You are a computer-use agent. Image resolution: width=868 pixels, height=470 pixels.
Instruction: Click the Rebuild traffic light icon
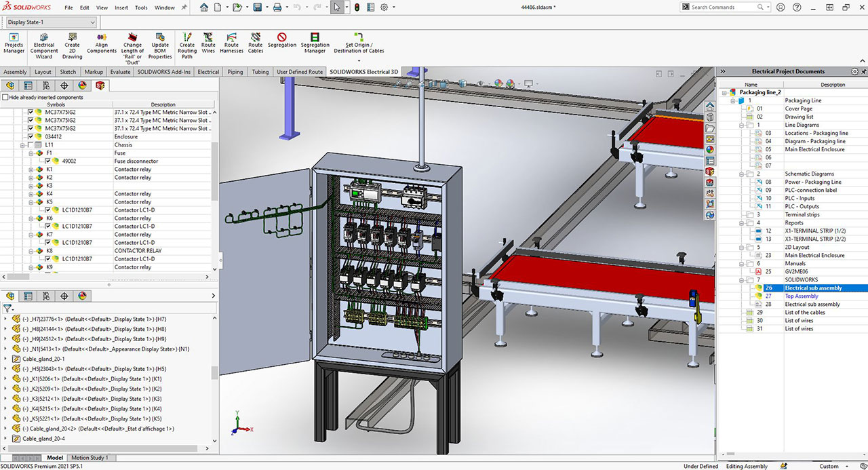tap(357, 7)
